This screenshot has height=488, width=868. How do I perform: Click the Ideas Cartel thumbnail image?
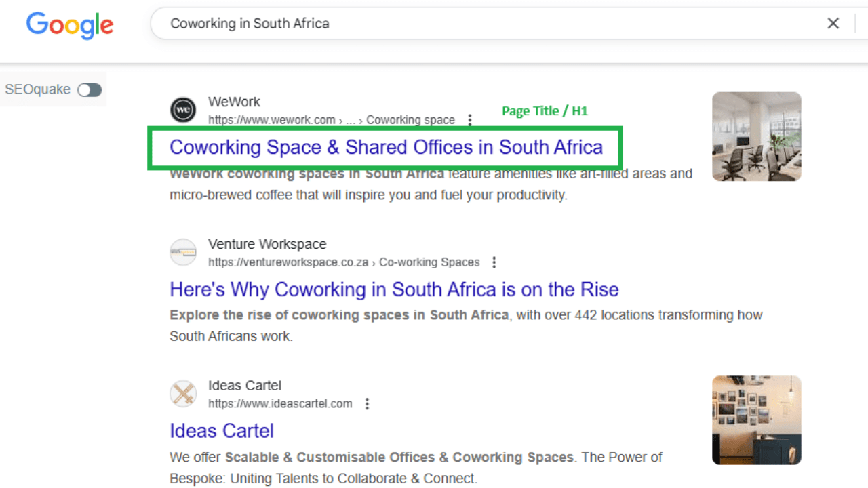point(756,420)
